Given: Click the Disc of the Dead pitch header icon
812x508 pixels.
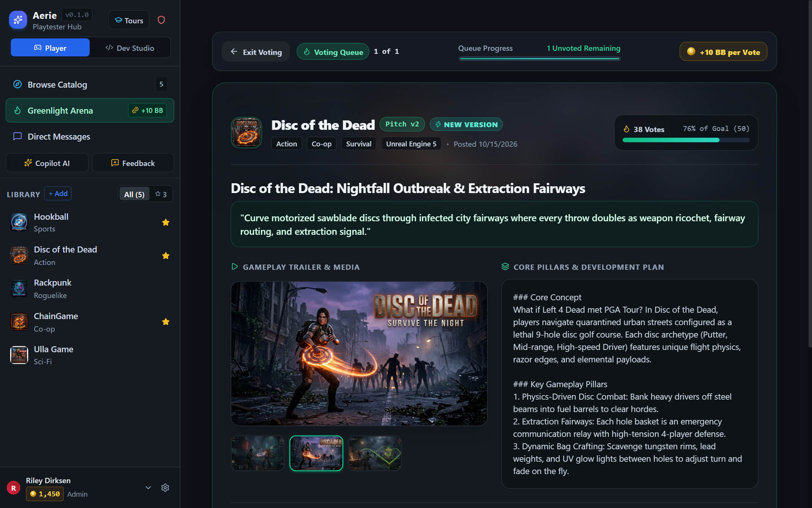Looking at the screenshot, I should 247,132.
